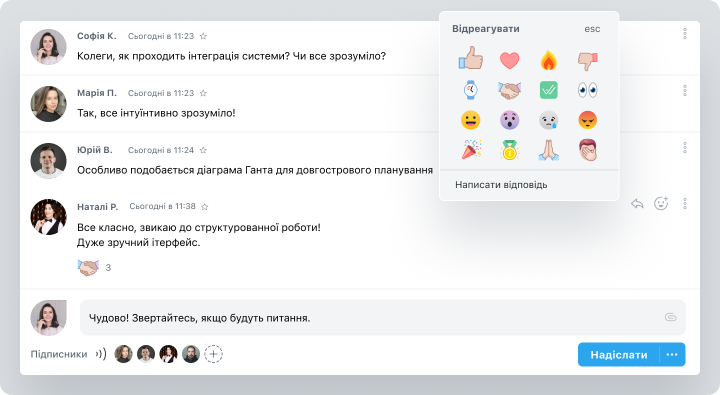Open Софія К. author name
The width and height of the screenshot is (720, 395).
pos(96,36)
